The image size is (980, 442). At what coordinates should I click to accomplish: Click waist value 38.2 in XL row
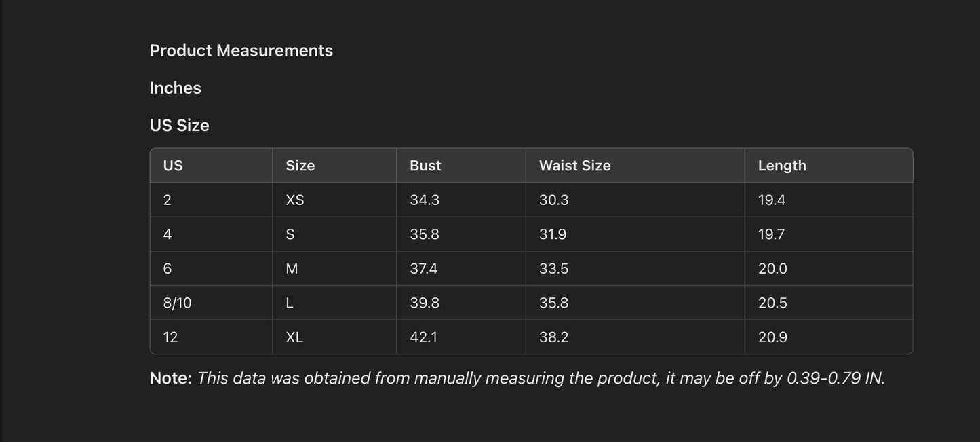point(553,337)
